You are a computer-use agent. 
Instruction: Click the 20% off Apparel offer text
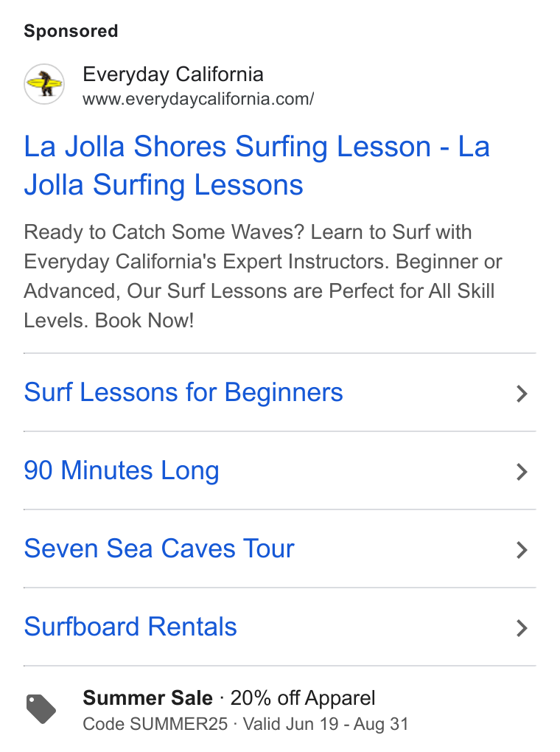pos(303,698)
